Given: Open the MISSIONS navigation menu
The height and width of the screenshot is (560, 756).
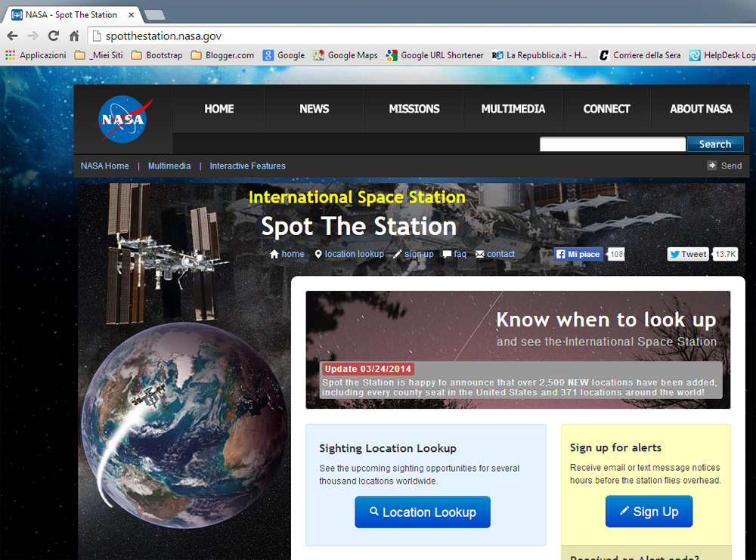Looking at the screenshot, I should click(414, 109).
